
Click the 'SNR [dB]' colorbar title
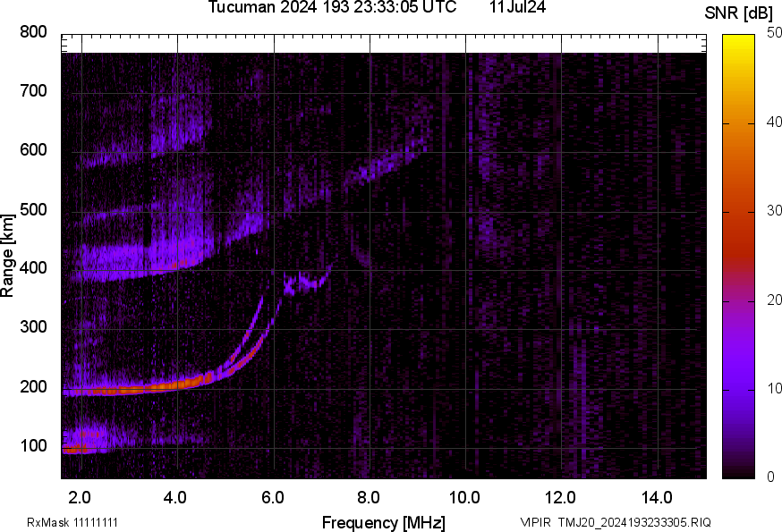click(x=738, y=13)
